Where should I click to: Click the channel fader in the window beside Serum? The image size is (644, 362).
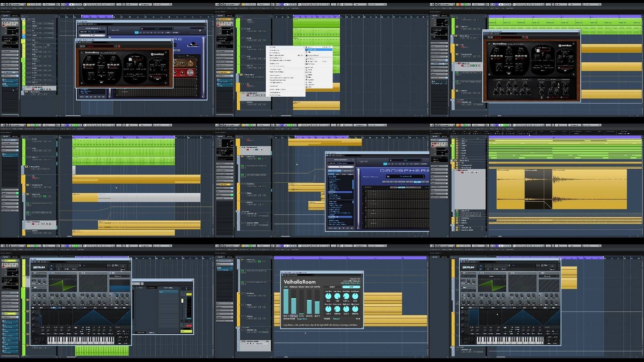[x=182, y=301]
